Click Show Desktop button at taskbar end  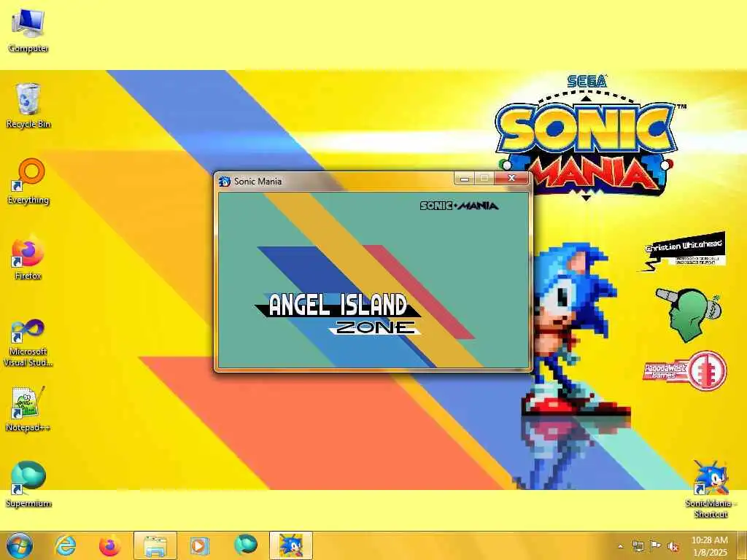tap(742, 546)
